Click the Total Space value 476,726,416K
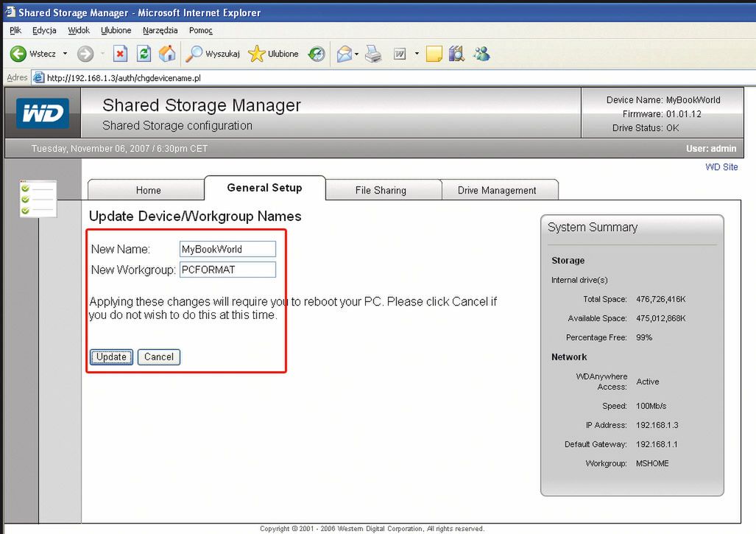 coord(660,299)
